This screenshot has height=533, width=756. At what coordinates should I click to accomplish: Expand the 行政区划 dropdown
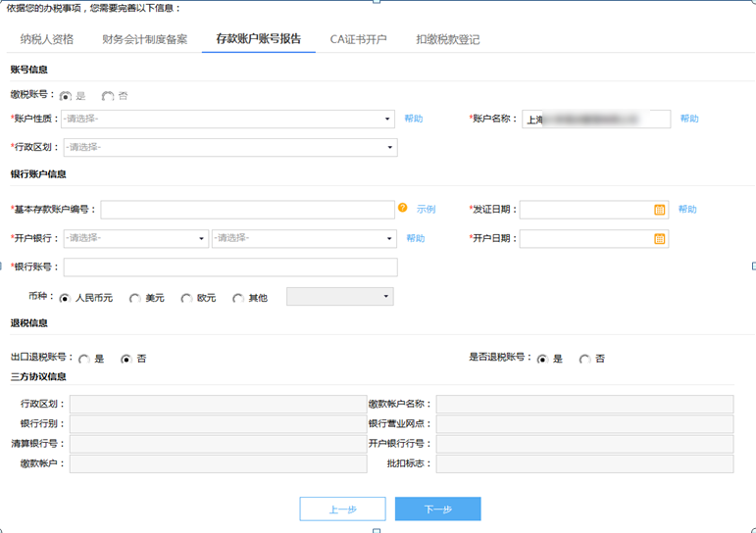[x=229, y=148]
